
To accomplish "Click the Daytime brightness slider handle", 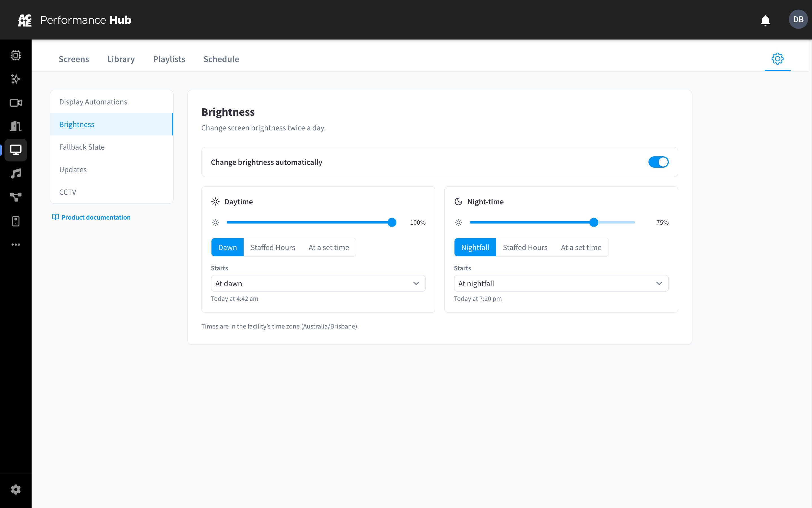I will [x=392, y=222].
